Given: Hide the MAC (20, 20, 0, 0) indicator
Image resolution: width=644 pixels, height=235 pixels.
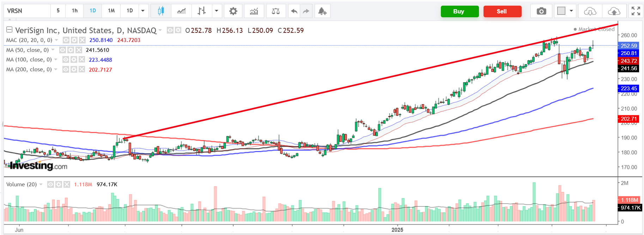Looking at the screenshot, I should [x=66, y=40].
